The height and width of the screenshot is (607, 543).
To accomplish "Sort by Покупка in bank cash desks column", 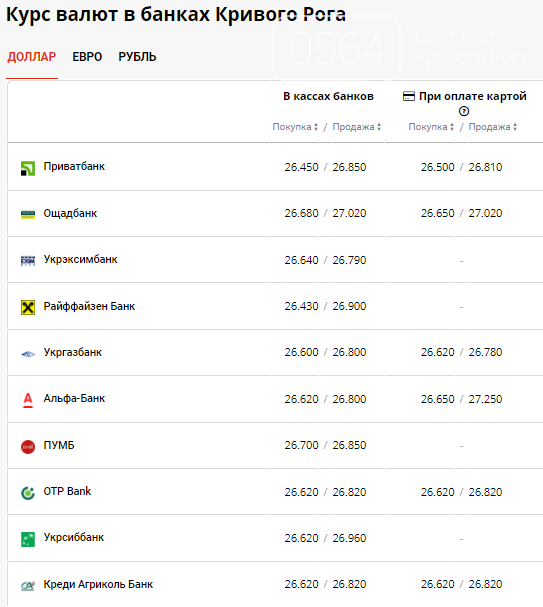I will (x=295, y=127).
